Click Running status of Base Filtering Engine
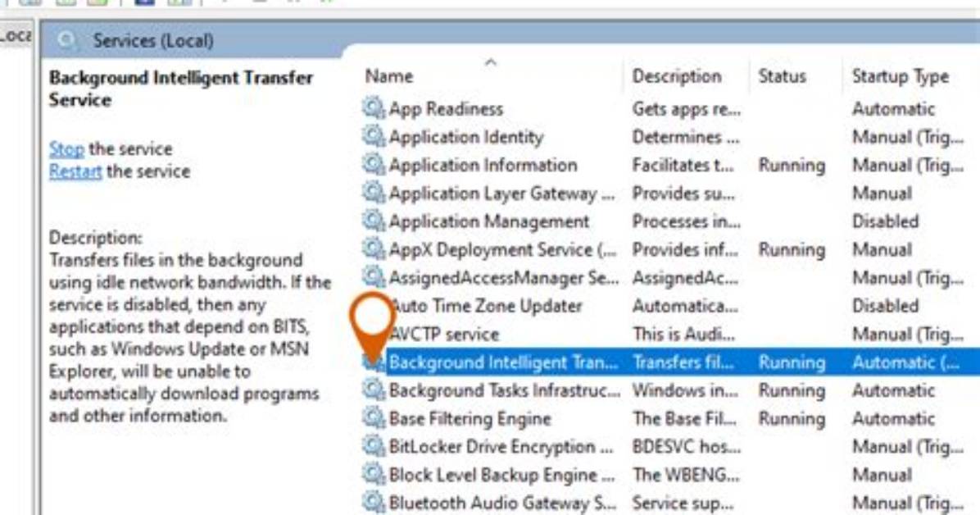 tap(792, 418)
